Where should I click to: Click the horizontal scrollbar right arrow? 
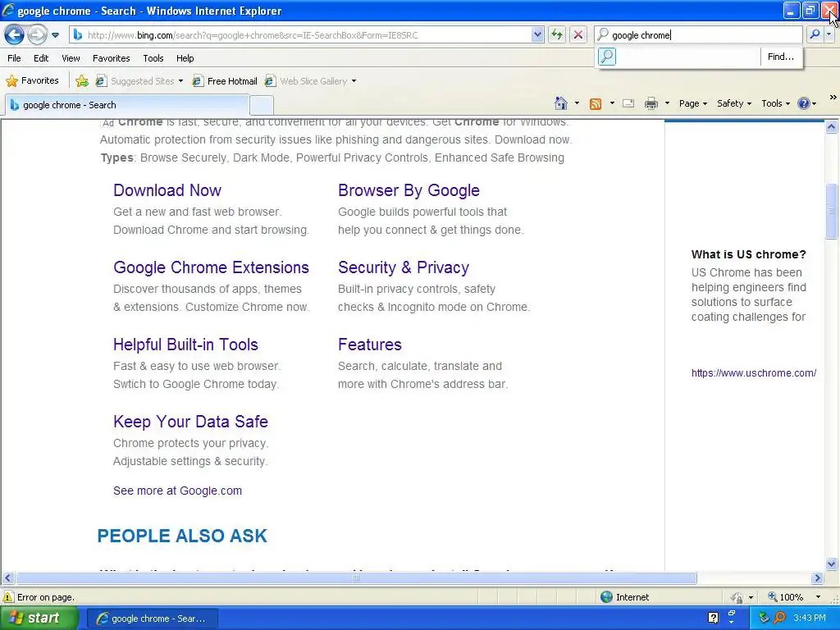818,578
